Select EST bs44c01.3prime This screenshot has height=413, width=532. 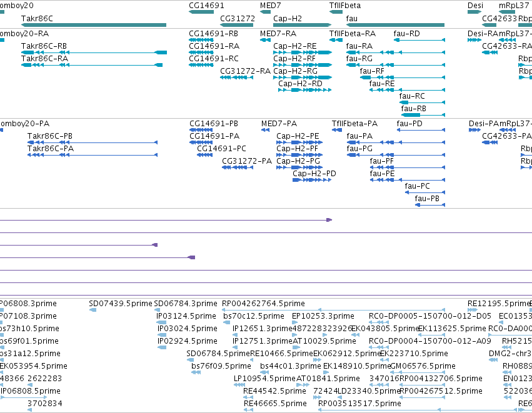pyautogui.click(x=291, y=366)
